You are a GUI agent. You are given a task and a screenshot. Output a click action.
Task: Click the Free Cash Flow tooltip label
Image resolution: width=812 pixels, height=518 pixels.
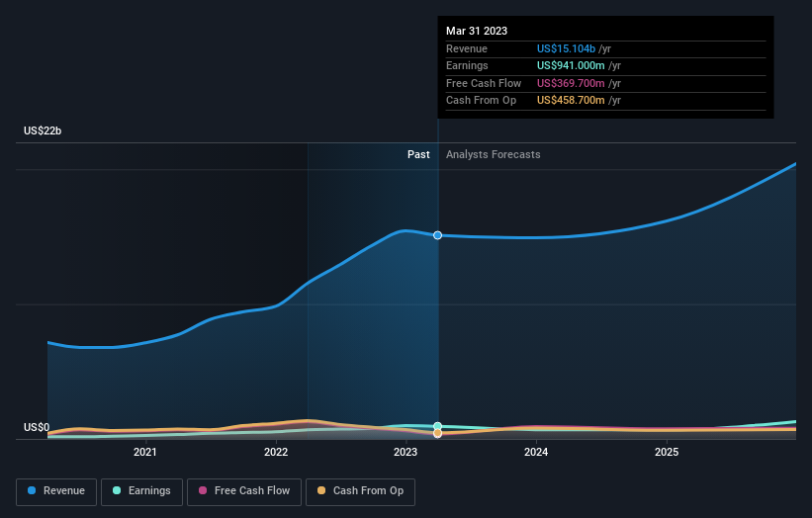(484, 83)
